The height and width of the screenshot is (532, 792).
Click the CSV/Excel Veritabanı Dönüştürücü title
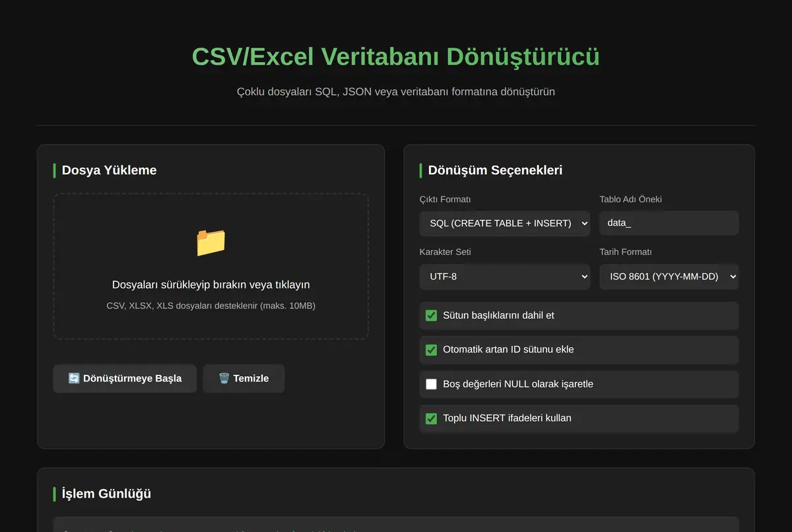coord(396,56)
